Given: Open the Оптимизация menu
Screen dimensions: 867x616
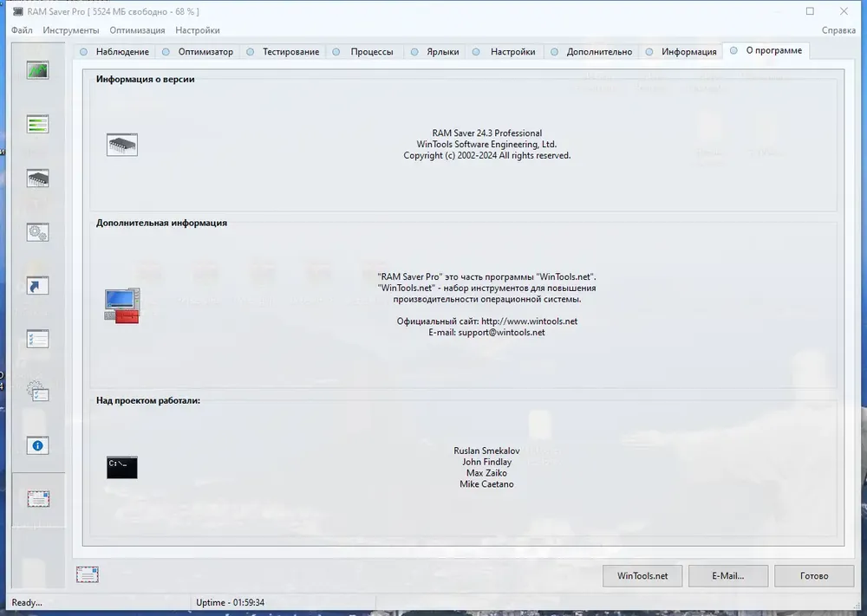Looking at the screenshot, I should [x=137, y=30].
